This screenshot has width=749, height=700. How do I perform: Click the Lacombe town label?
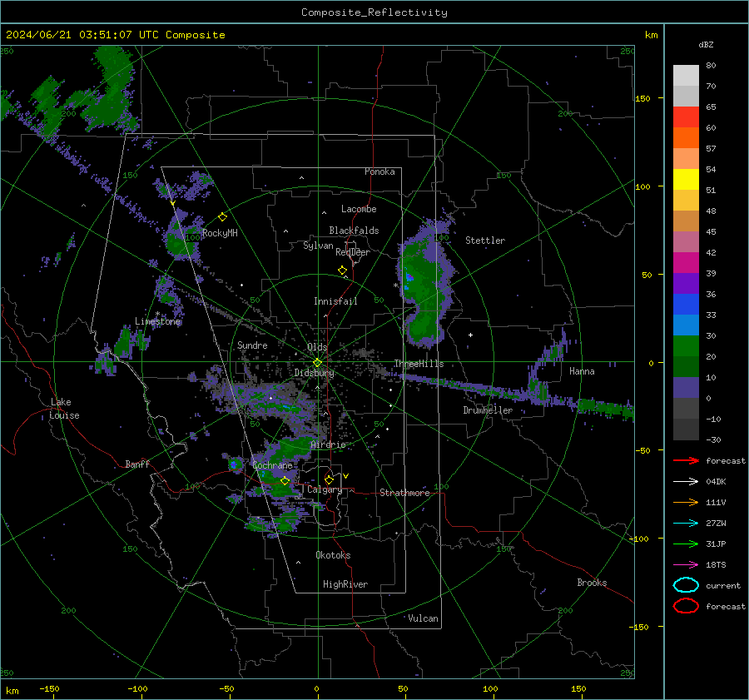pyautogui.click(x=359, y=209)
